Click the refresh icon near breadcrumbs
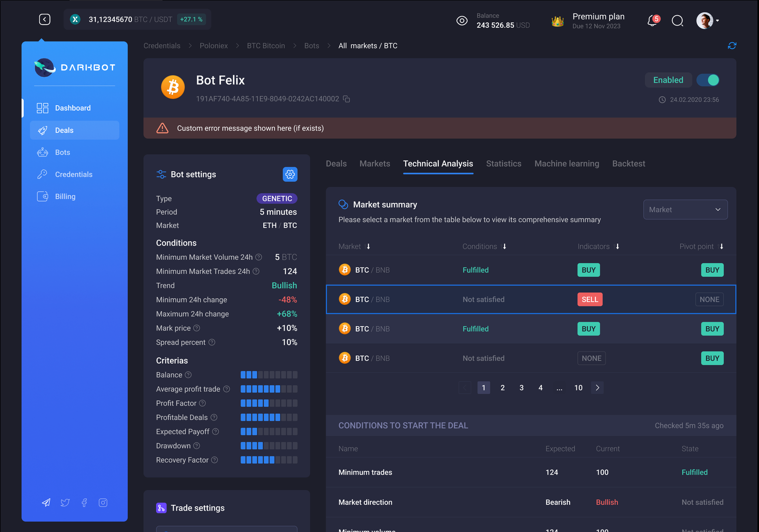This screenshot has width=759, height=532. (x=732, y=46)
